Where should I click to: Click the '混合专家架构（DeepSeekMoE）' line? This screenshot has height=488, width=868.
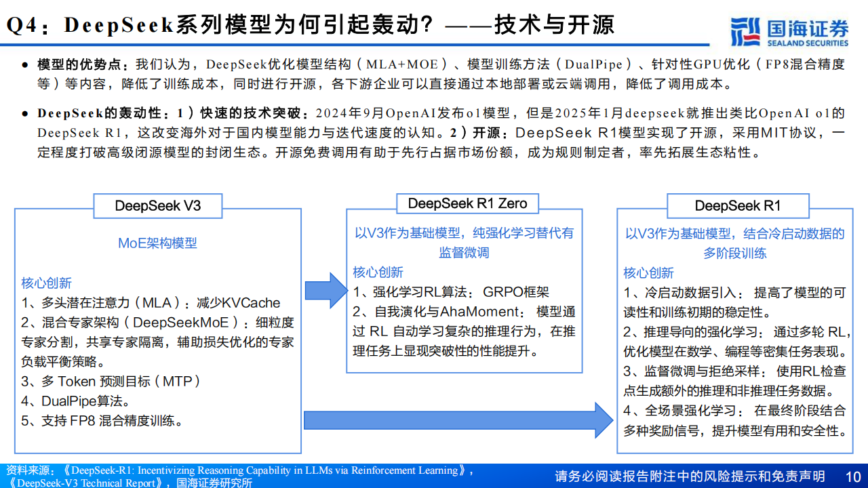pyautogui.click(x=157, y=342)
